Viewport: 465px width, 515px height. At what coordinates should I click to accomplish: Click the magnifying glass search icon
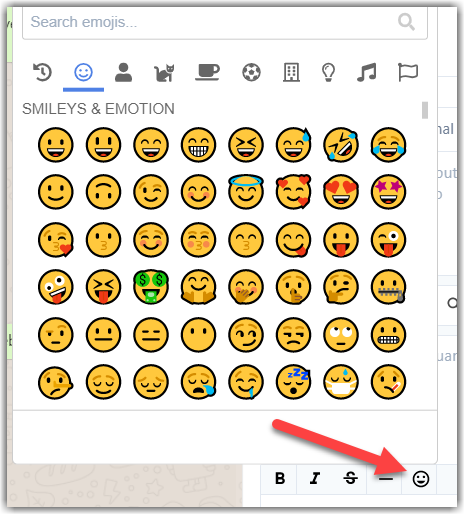(x=406, y=22)
